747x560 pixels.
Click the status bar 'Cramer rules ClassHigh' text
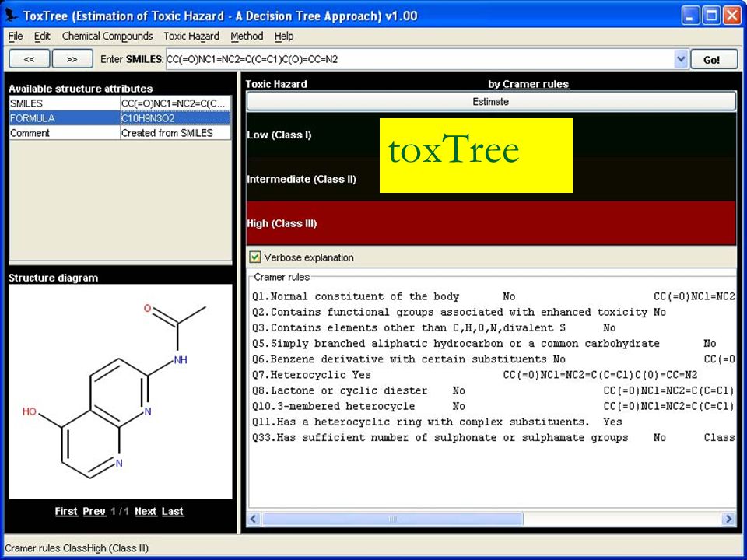(77, 548)
